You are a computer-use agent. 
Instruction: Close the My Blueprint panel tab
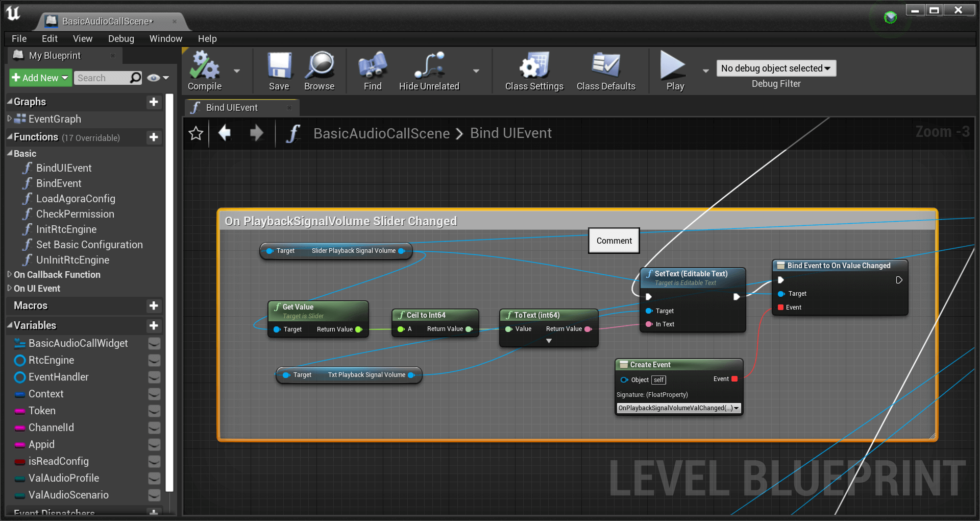(x=113, y=56)
